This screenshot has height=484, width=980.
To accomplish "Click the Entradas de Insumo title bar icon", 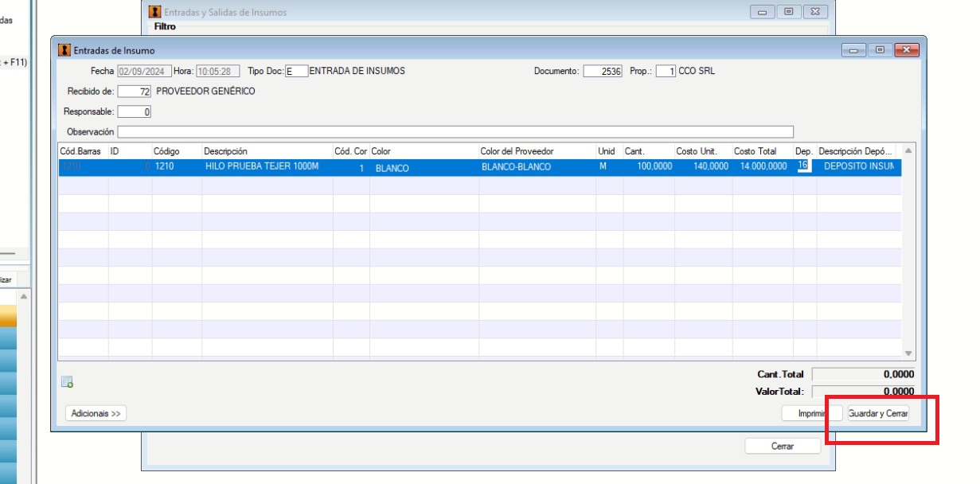I will pyautogui.click(x=64, y=50).
